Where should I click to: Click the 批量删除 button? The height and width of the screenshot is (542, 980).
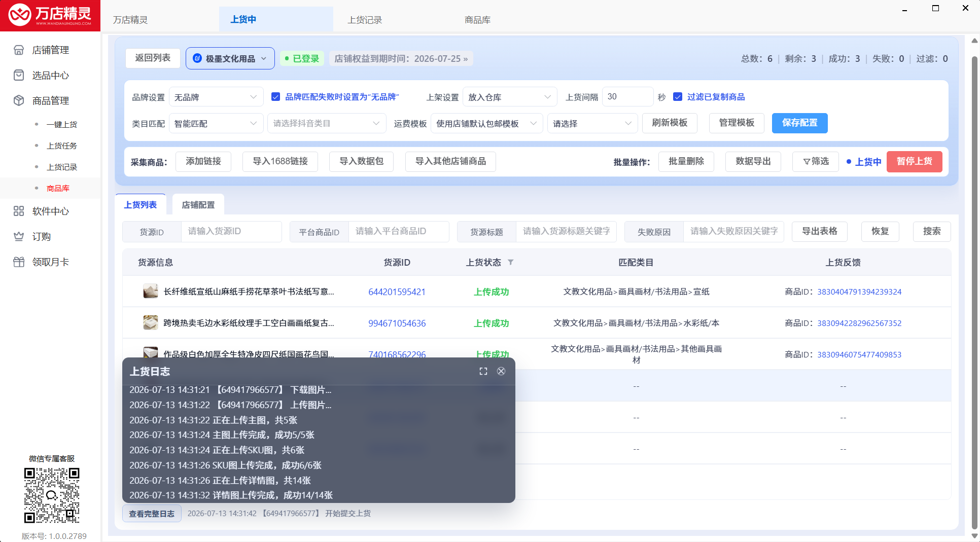pos(686,161)
